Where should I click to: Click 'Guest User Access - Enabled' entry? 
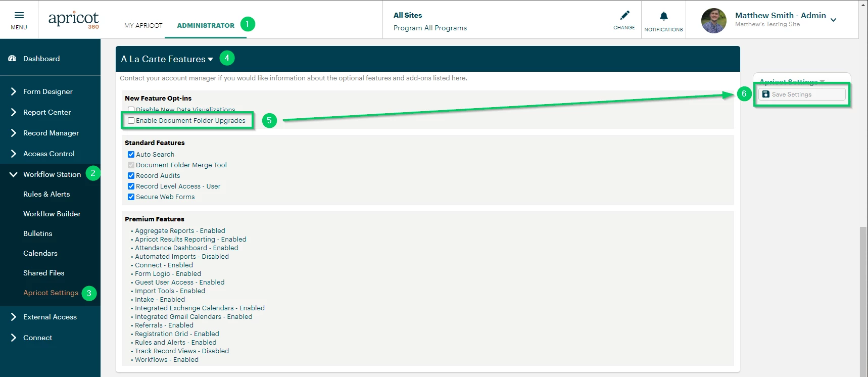tap(180, 282)
